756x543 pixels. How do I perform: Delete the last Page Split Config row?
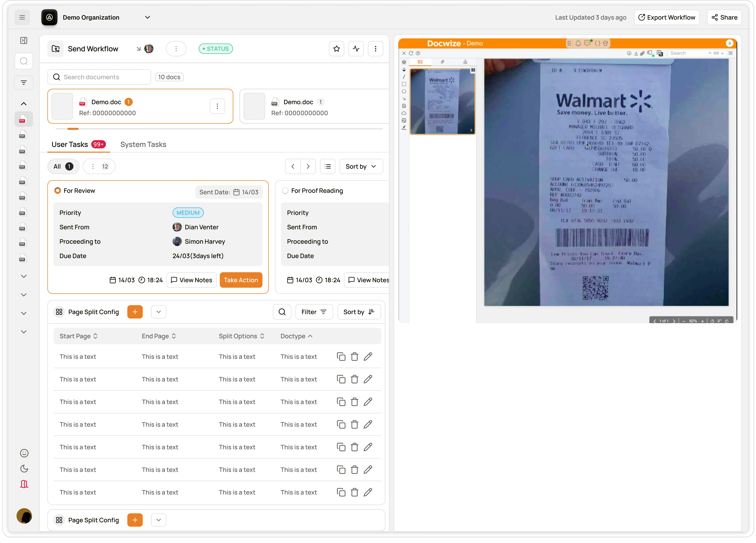coord(354,492)
